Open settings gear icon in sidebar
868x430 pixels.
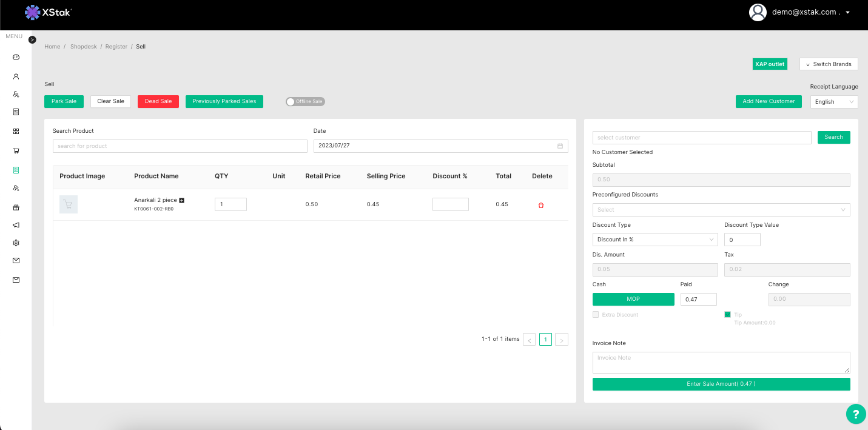pos(16,243)
